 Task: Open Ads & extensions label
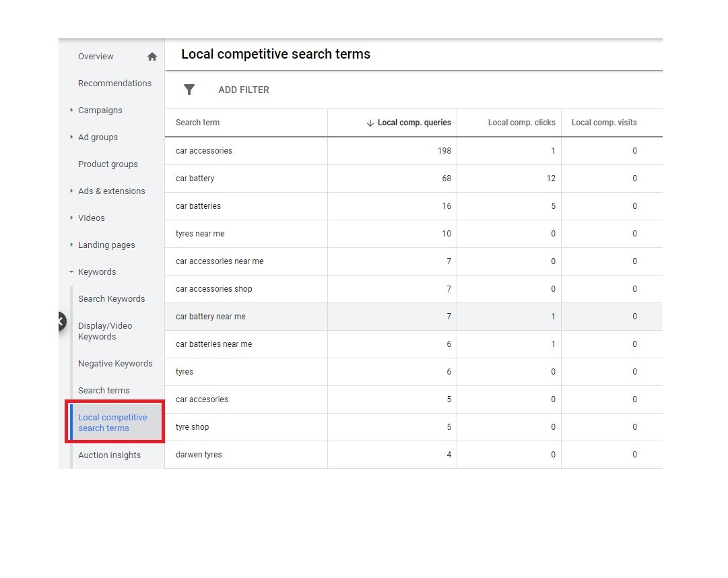click(x=111, y=191)
